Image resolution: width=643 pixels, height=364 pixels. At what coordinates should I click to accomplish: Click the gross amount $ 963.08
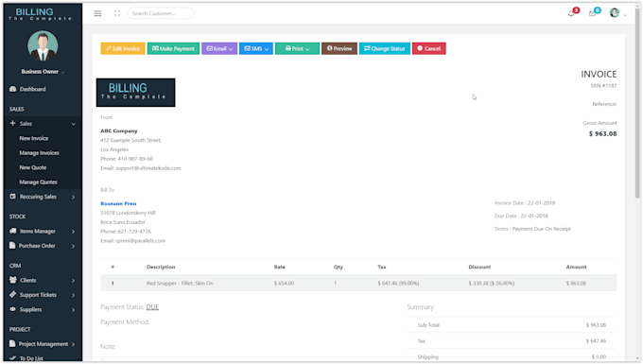[x=603, y=133]
